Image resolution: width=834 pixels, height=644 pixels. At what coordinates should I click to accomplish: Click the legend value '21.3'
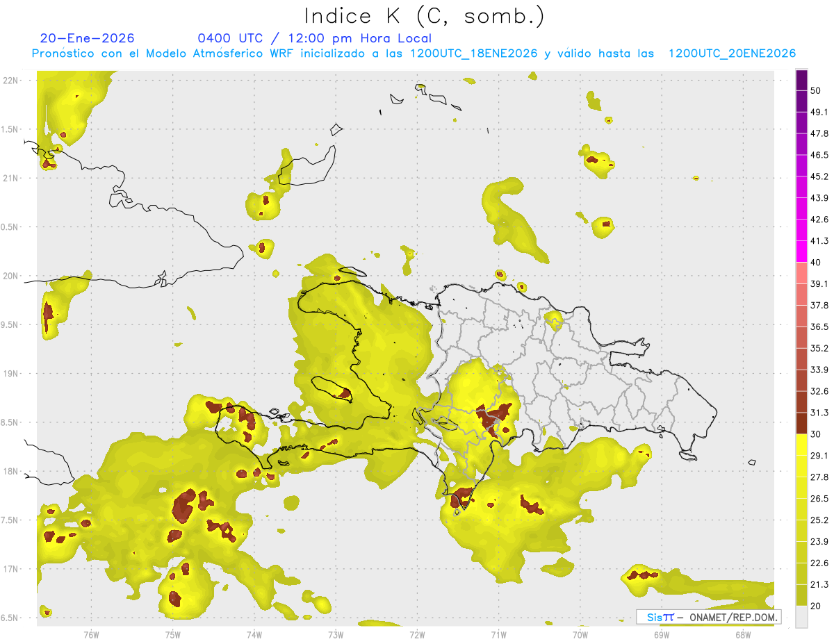tap(819, 584)
